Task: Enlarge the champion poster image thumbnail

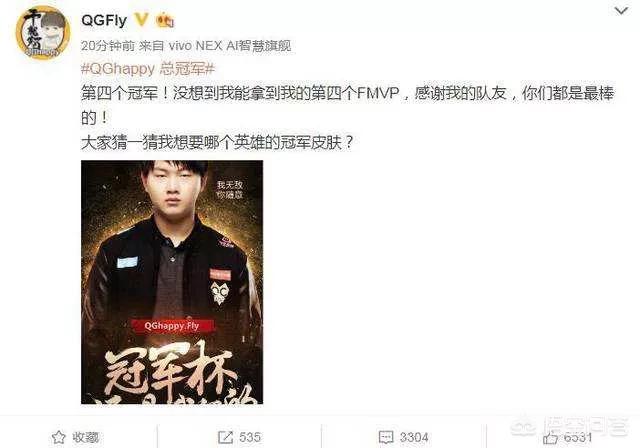Action: coord(172,282)
